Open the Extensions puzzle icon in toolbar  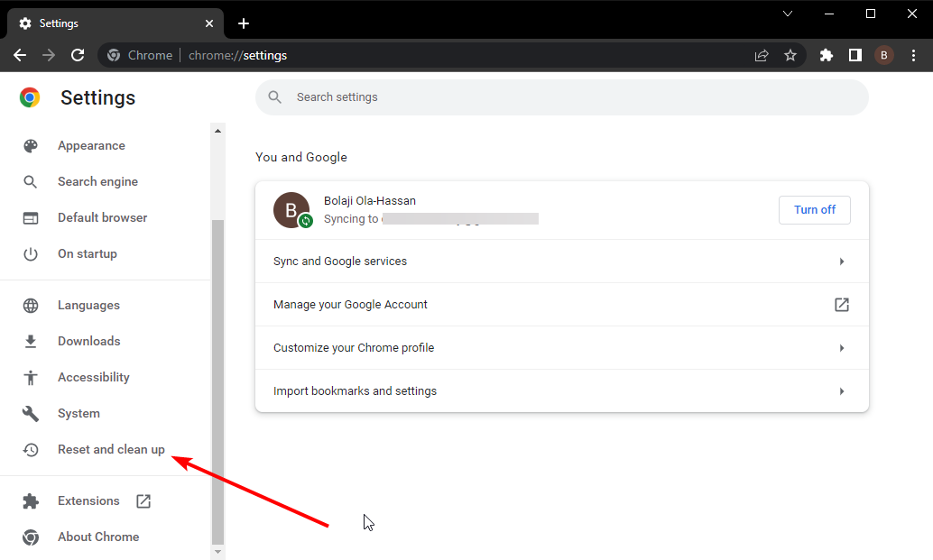pos(826,55)
